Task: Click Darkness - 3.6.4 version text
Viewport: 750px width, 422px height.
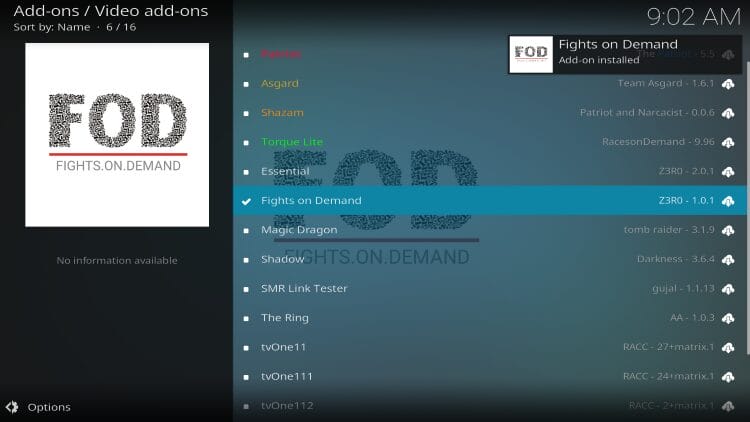Action: click(x=676, y=259)
